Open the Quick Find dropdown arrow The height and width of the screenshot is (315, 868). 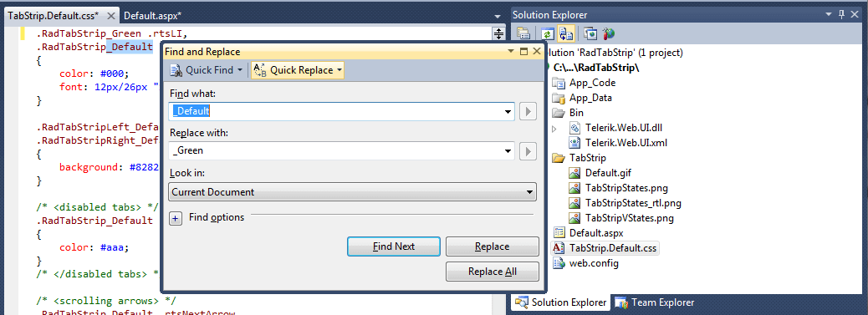click(240, 70)
